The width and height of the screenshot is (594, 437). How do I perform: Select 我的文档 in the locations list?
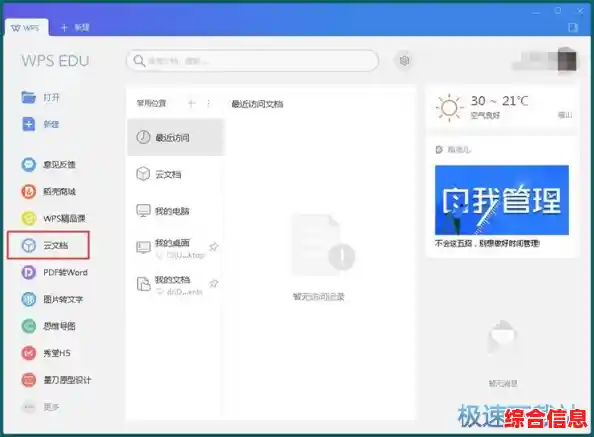[176, 285]
